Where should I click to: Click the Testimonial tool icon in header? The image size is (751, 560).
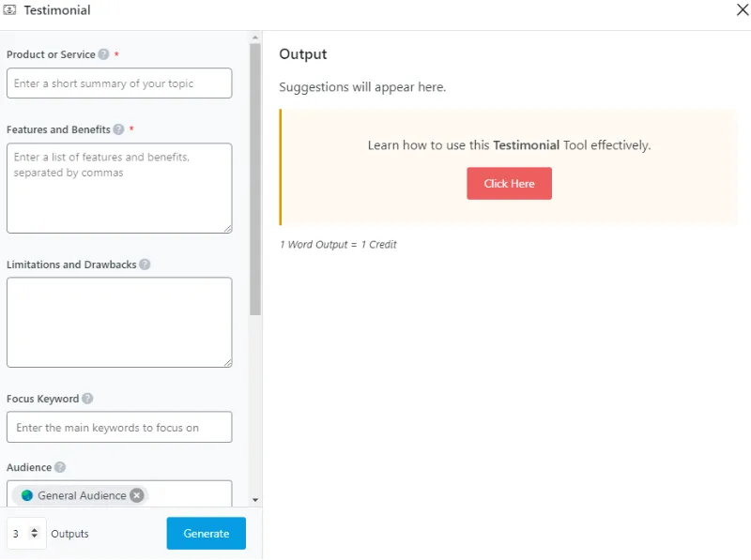pos(12,10)
